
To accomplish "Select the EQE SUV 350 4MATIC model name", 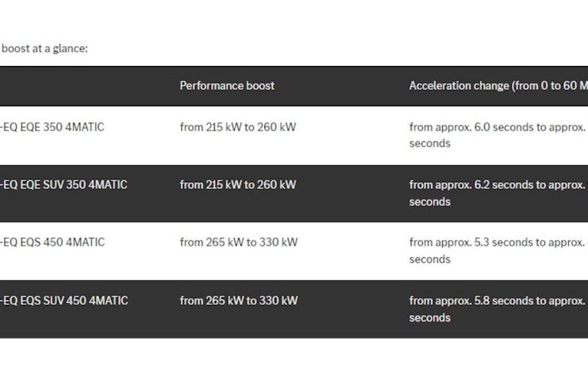I will pos(63,185).
